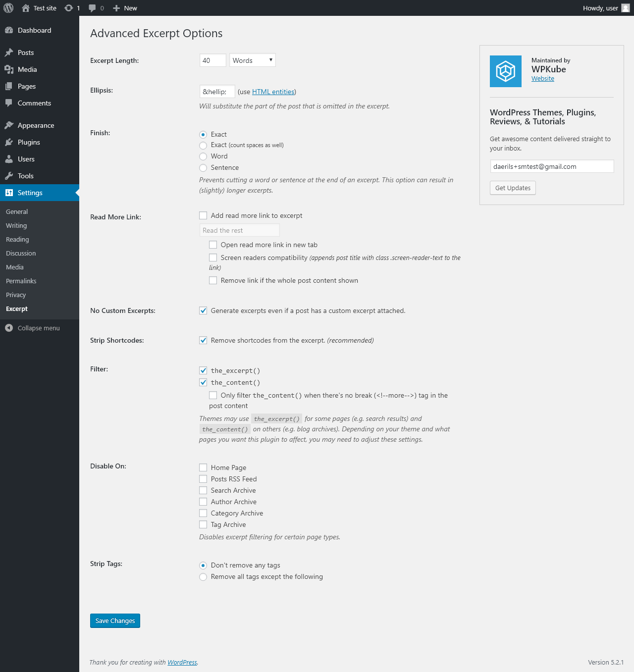Enable 'Add read more link to excerpt'

click(x=203, y=215)
